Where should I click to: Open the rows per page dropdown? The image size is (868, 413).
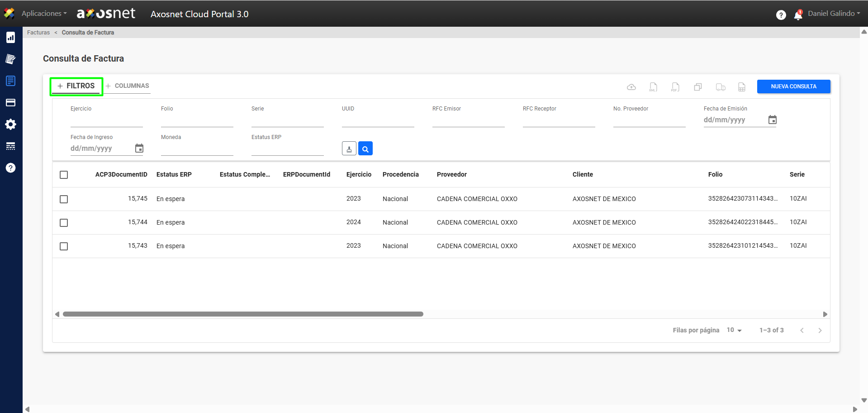tap(734, 330)
